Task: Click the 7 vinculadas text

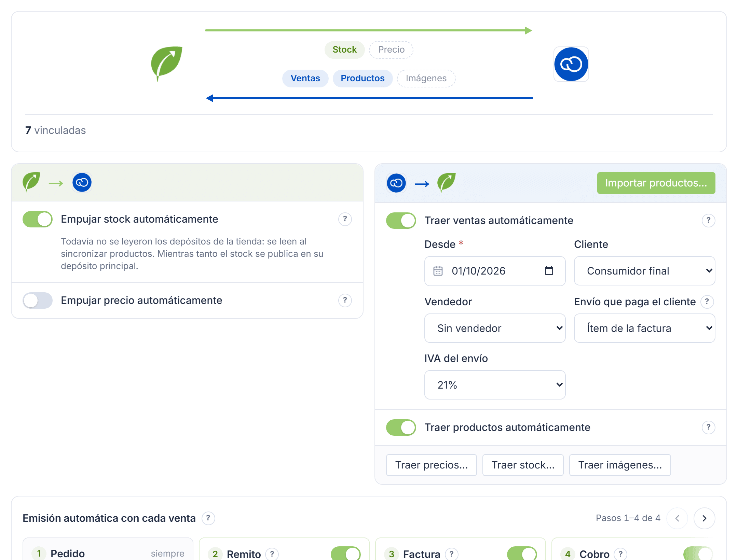Action: point(55,130)
